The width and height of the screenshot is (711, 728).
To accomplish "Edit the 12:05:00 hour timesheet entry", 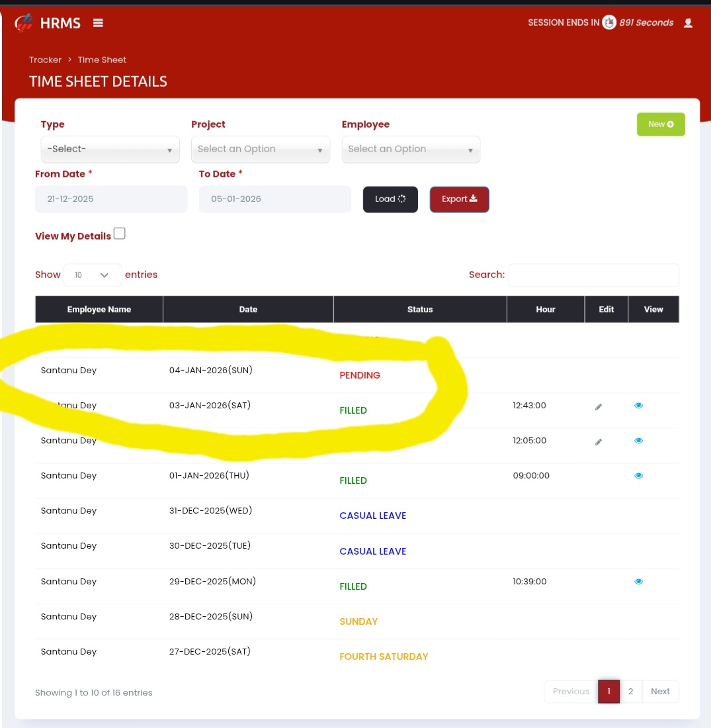I will [x=598, y=442].
